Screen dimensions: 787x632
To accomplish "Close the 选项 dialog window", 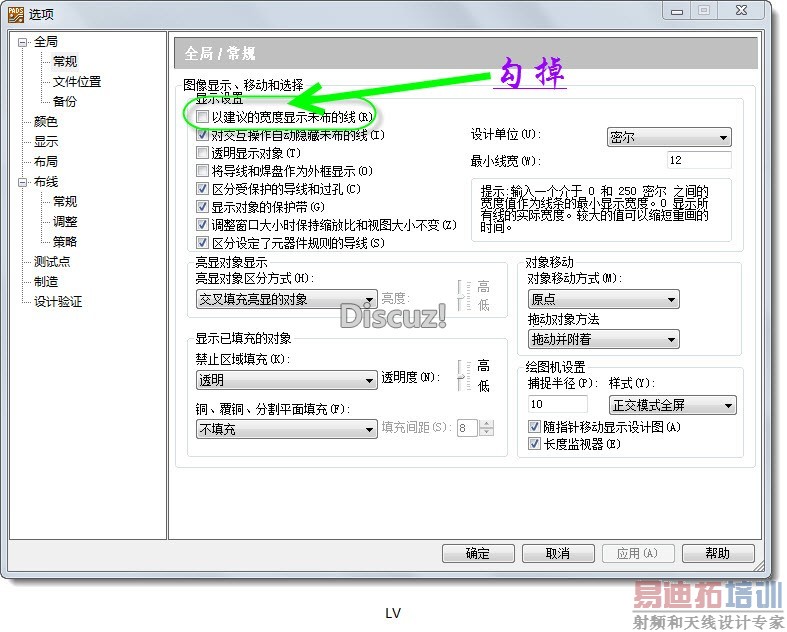I will coord(741,11).
